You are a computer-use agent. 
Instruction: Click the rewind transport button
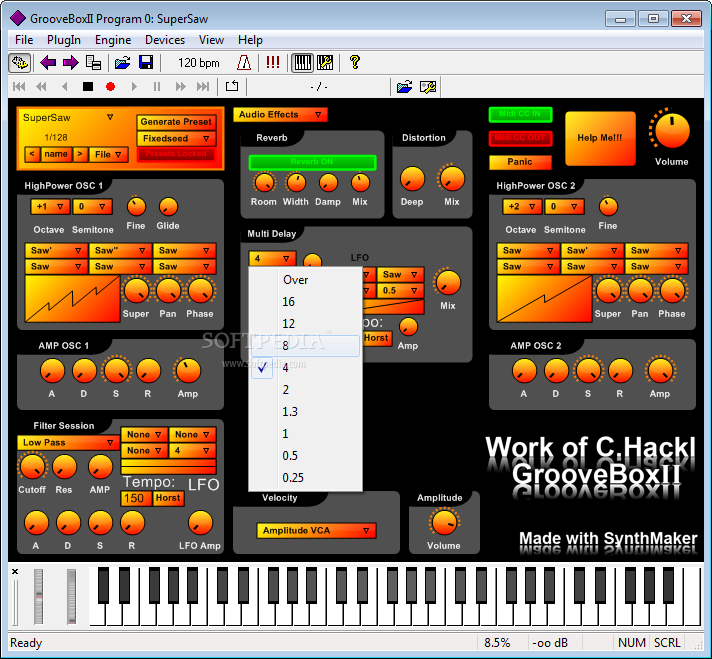[x=41, y=86]
